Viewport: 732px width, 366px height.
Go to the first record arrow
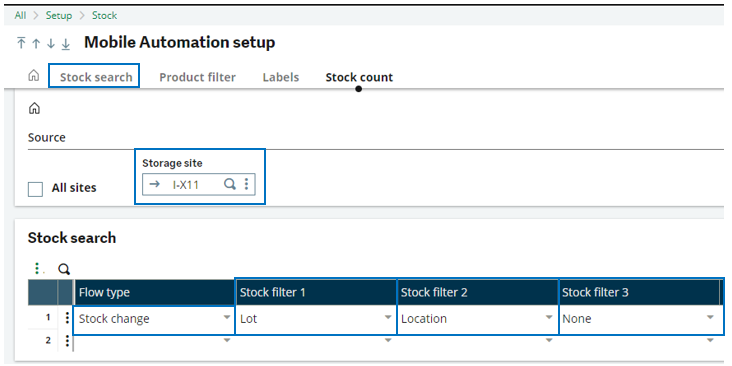[x=21, y=43]
